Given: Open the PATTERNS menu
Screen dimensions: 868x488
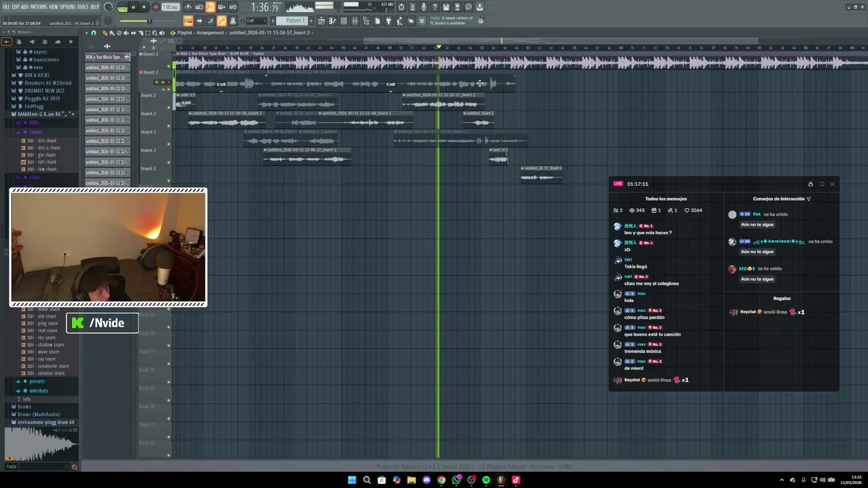Looking at the screenshot, I should coord(39,7).
